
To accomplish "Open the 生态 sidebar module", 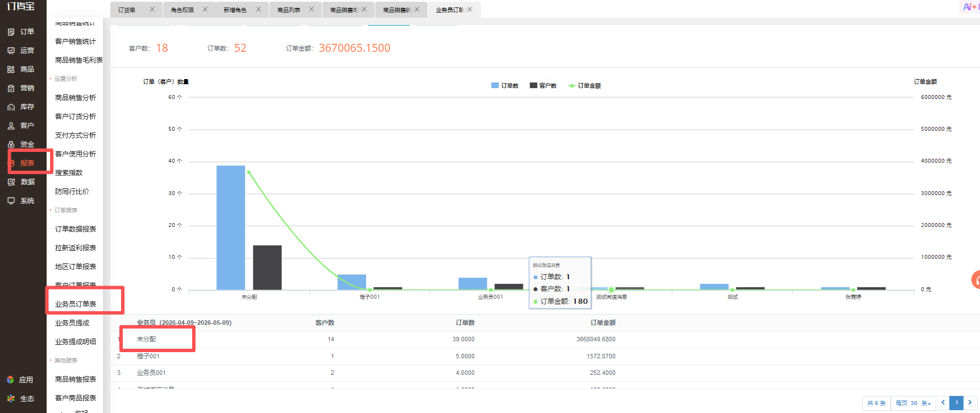I will coord(20,399).
